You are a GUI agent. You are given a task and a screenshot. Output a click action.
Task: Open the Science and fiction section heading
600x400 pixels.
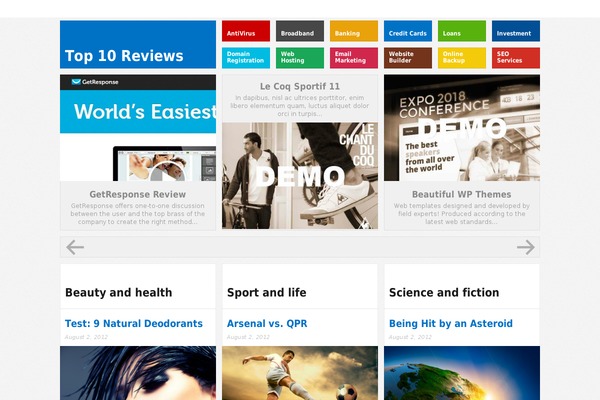(444, 292)
